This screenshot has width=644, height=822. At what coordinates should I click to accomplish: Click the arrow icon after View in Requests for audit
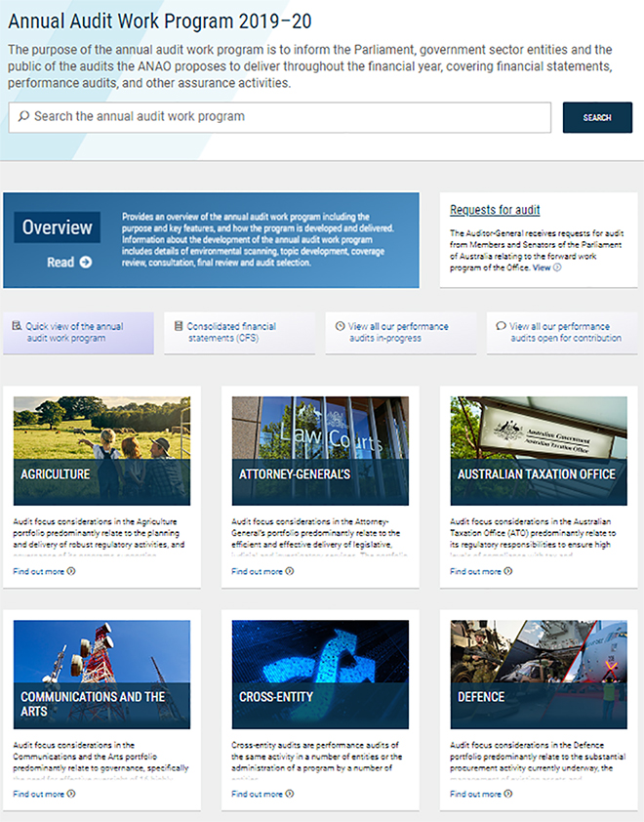[x=557, y=267]
